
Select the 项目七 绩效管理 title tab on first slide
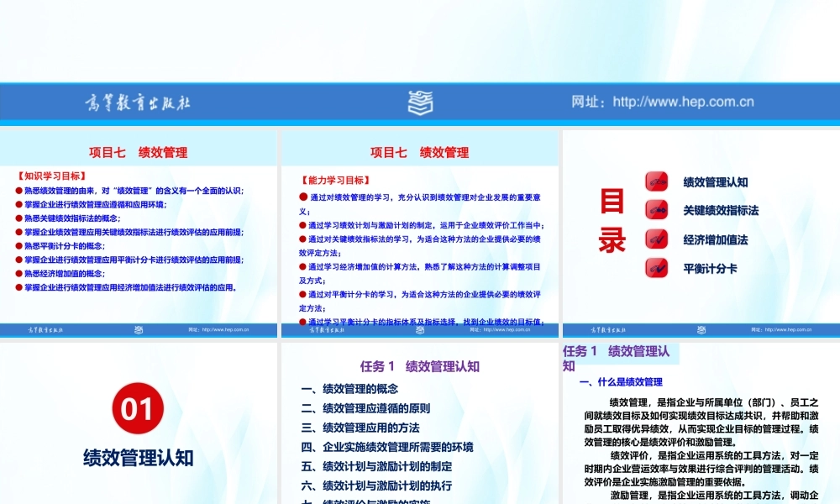click(x=139, y=152)
